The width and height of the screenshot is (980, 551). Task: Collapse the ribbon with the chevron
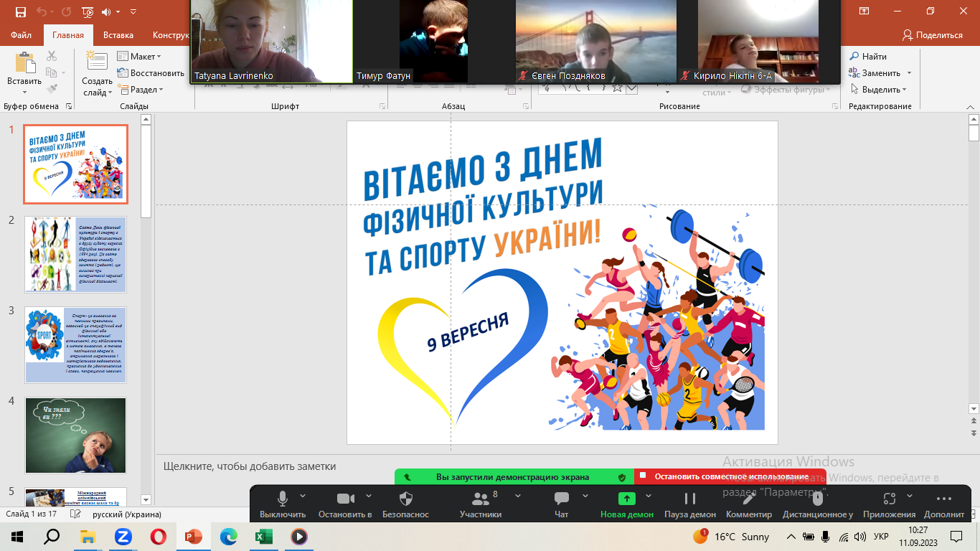pos(972,105)
